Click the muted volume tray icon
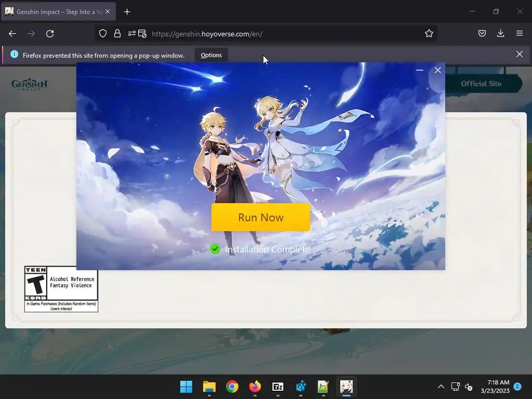This screenshot has width=532, height=399. pyautogui.click(x=469, y=387)
